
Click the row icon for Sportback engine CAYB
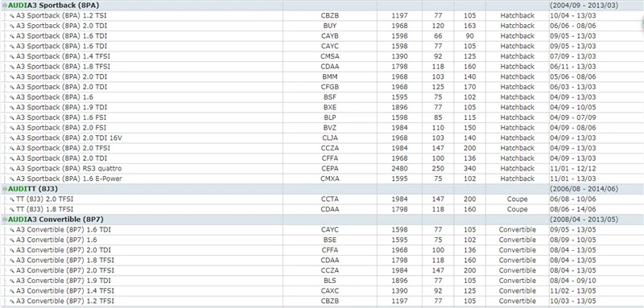tap(12, 36)
